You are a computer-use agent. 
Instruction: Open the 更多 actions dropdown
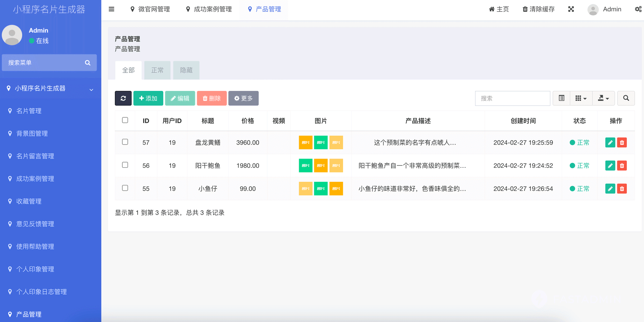pyautogui.click(x=243, y=98)
